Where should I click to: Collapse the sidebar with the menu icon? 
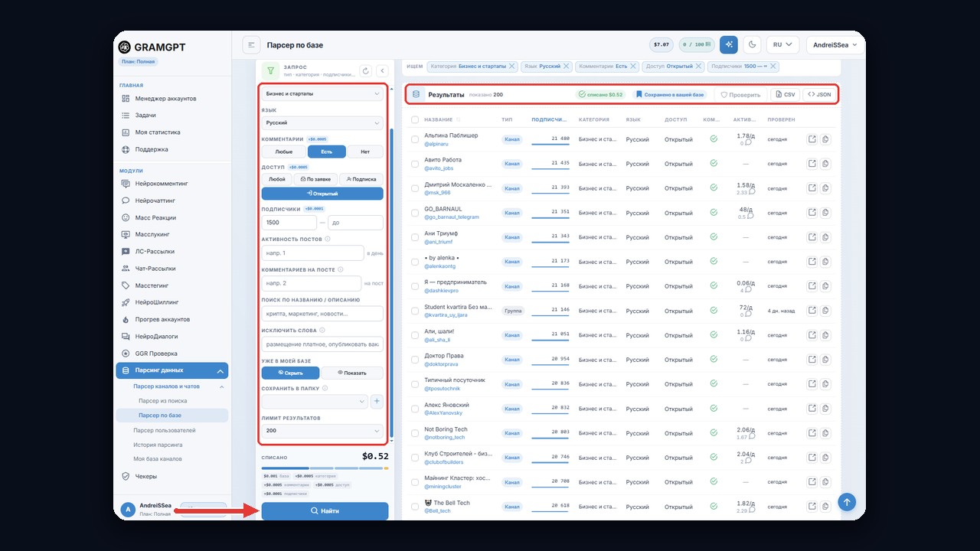(251, 45)
